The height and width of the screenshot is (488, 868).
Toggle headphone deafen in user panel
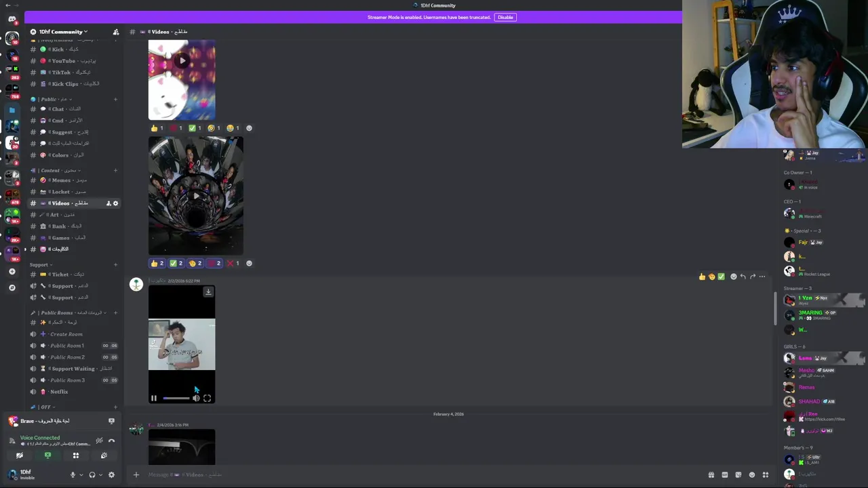(x=92, y=475)
